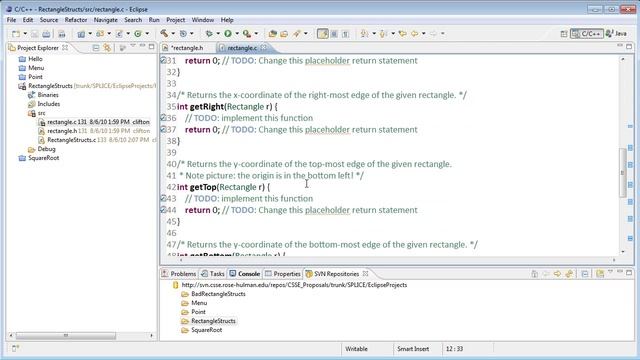The height and width of the screenshot is (360, 640).
Task: Switch to the Java perspective
Action: click(x=616, y=34)
